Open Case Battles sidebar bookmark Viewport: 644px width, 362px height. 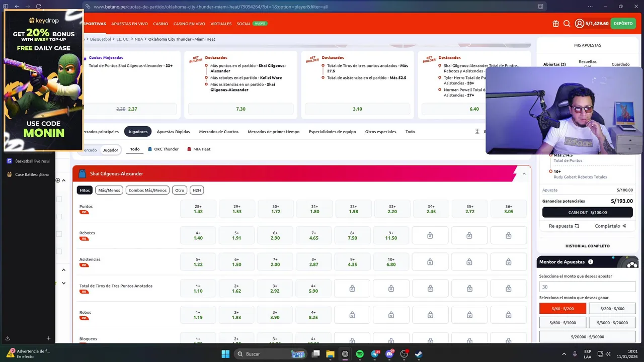pos(28,174)
